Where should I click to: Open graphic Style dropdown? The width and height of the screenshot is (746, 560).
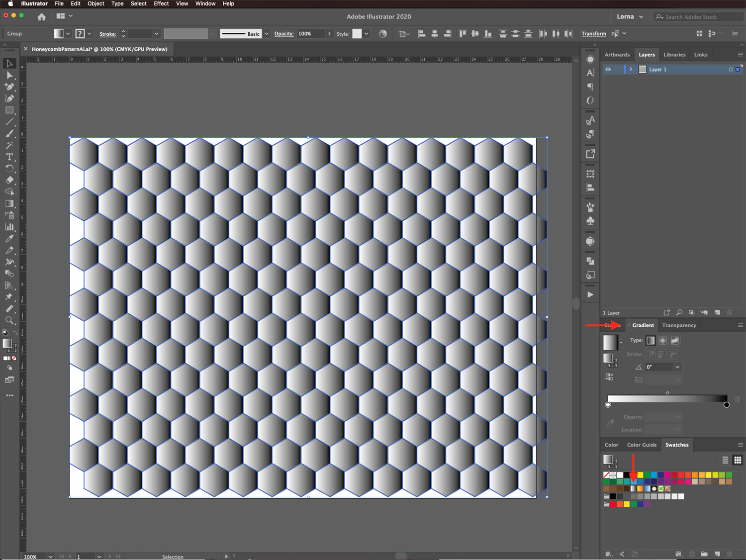367,34
